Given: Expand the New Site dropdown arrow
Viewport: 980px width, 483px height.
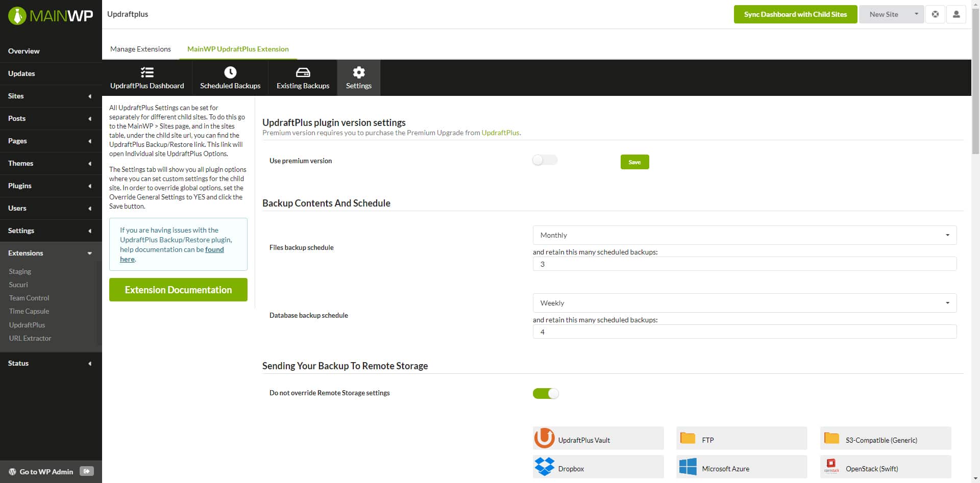Looking at the screenshot, I should pyautogui.click(x=917, y=14).
